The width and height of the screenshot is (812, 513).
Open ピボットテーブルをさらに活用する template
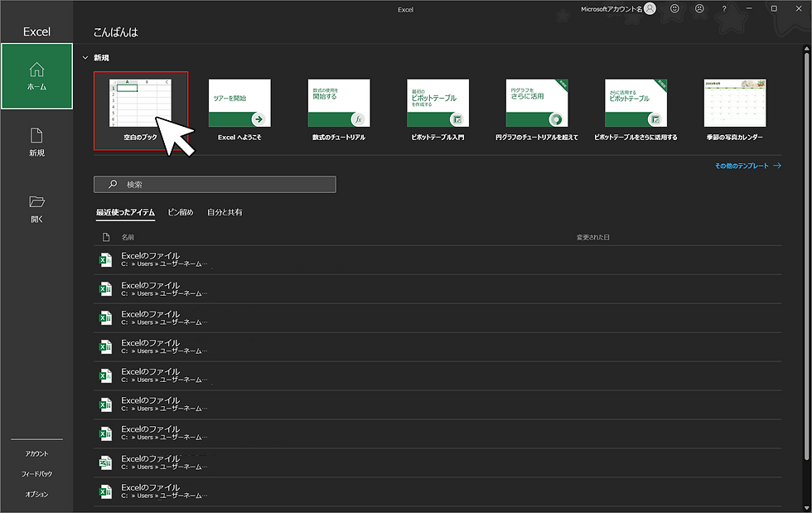pos(636,110)
